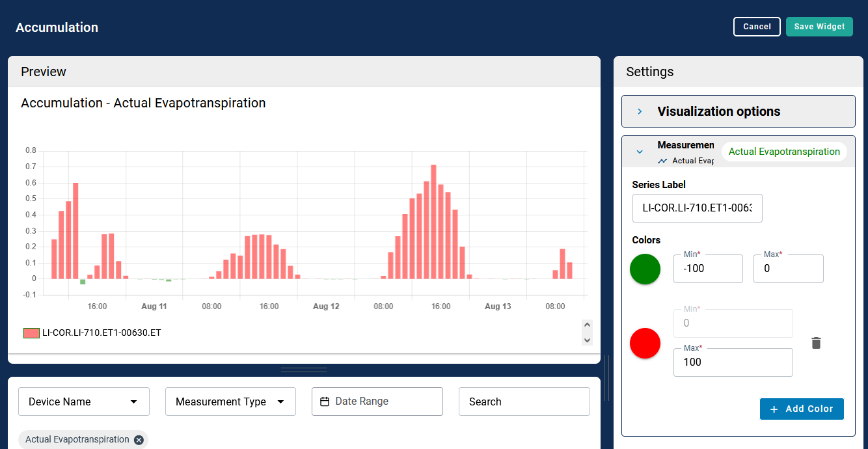Image resolution: width=868 pixels, height=449 pixels.
Task: Open the Measurement Type dropdown
Action: (230, 401)
